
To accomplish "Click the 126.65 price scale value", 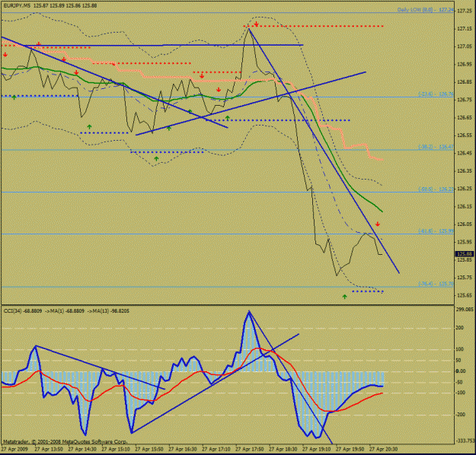I will [x=465, y=117].
